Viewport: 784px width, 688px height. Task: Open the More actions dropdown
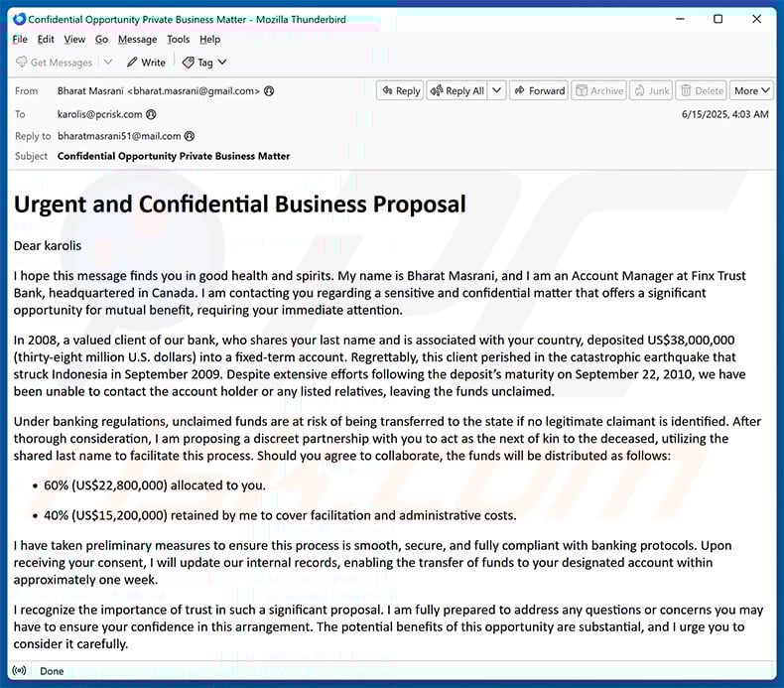[751, 90]
